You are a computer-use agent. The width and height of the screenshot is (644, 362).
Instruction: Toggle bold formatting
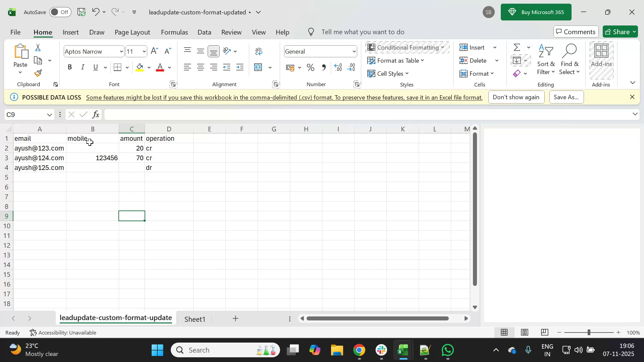(70, 67)
